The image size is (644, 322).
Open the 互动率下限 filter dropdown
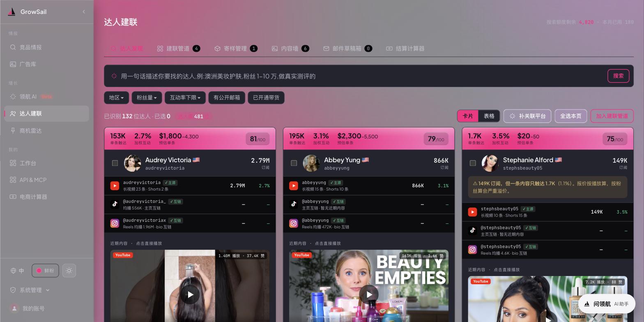[x=185, y=98]
